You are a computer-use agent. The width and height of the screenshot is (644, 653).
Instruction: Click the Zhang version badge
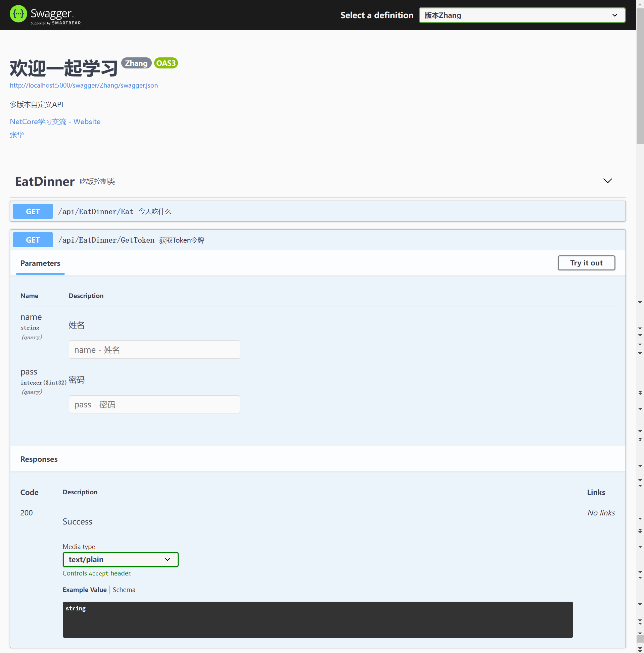tap(136, 63)
